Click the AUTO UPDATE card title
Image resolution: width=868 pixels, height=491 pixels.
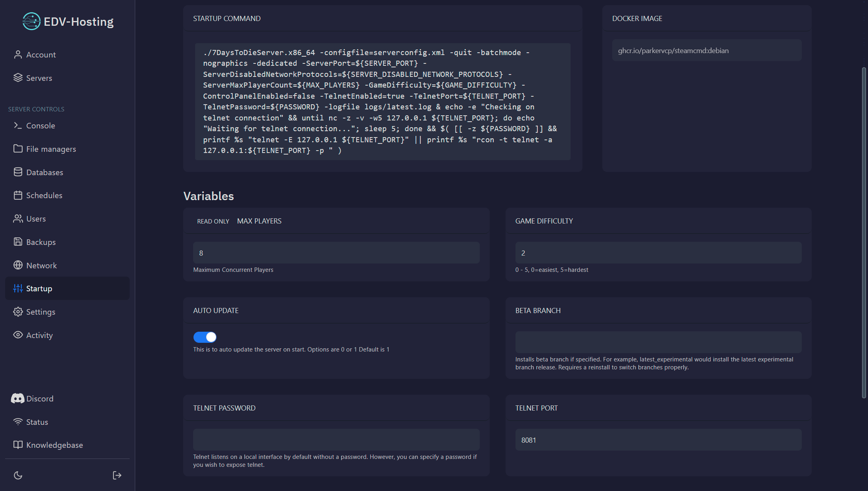[216, 311]
